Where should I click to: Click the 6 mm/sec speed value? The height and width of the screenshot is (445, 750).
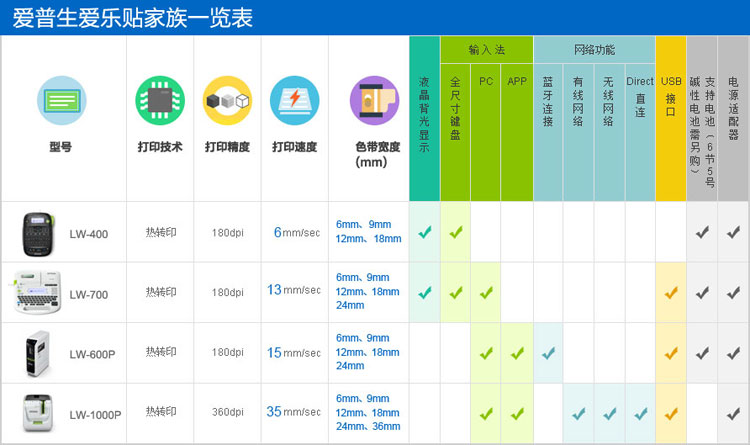(x=297, y=232)
